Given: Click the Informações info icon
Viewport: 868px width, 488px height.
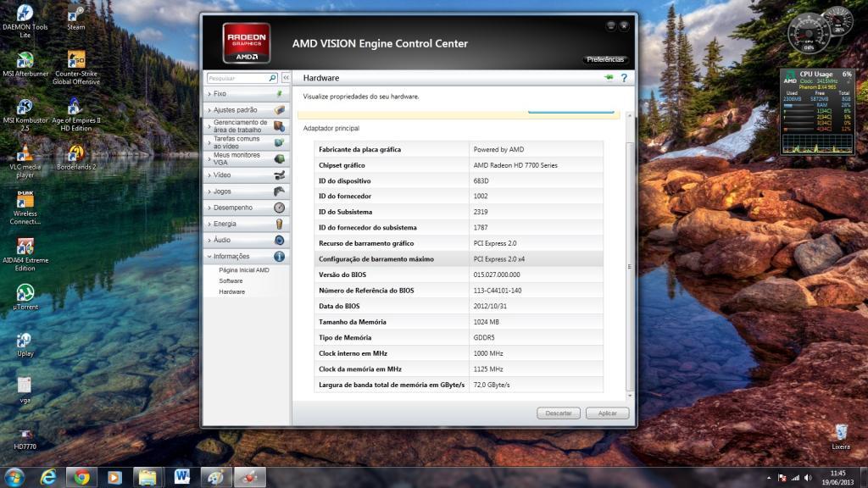Looking at the screenshot, I should pyautogui.click(x=279, y=256).
